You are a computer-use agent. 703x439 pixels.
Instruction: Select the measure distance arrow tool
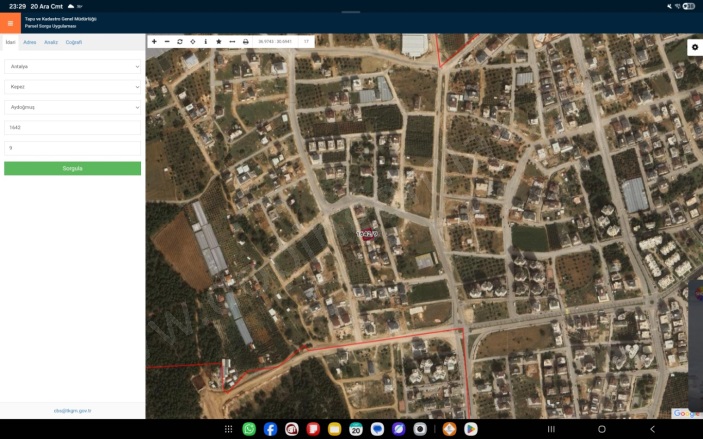(232, 42)
